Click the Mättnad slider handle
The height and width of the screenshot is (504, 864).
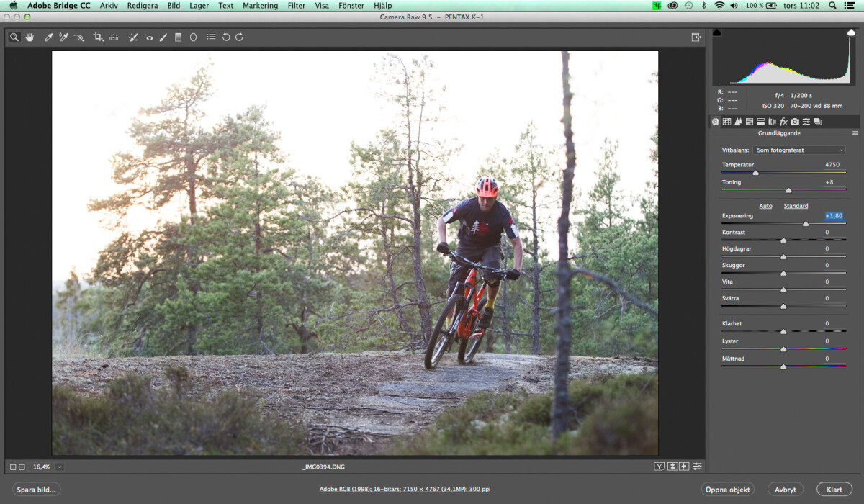[783, 366]
